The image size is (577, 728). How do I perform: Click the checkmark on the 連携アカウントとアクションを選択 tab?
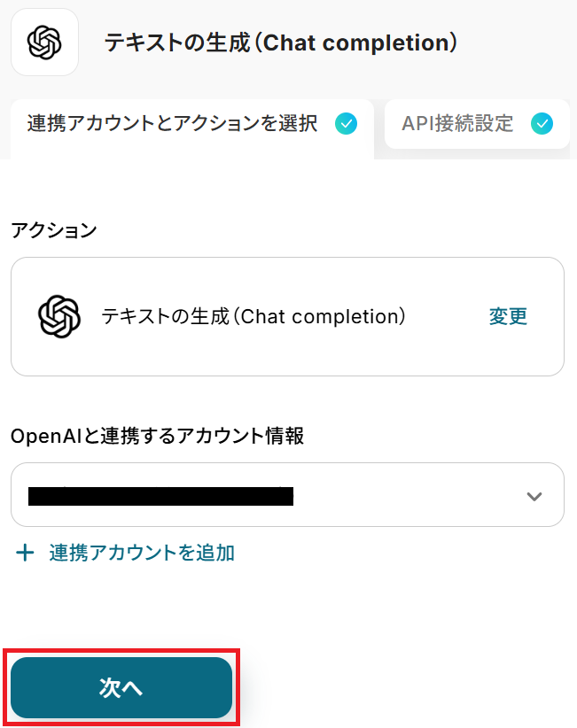coord(347,124)
